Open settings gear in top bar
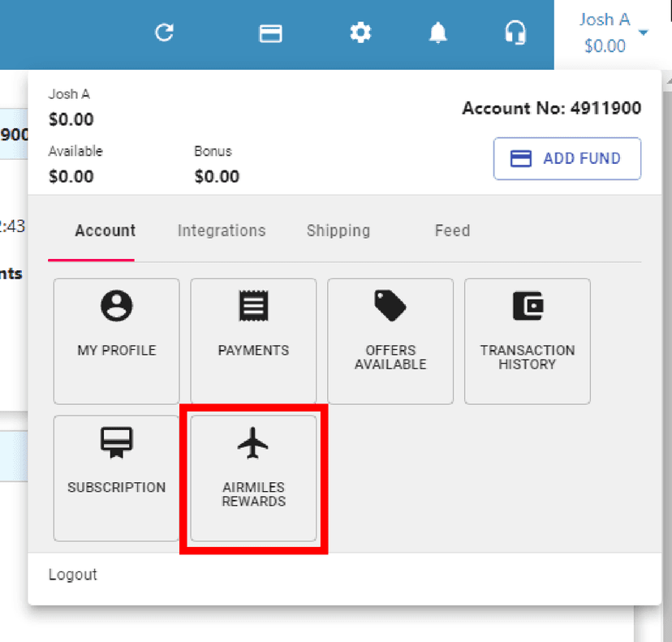Image resolution: width=672 pixels, height=642 pixels. coord(360,32)
